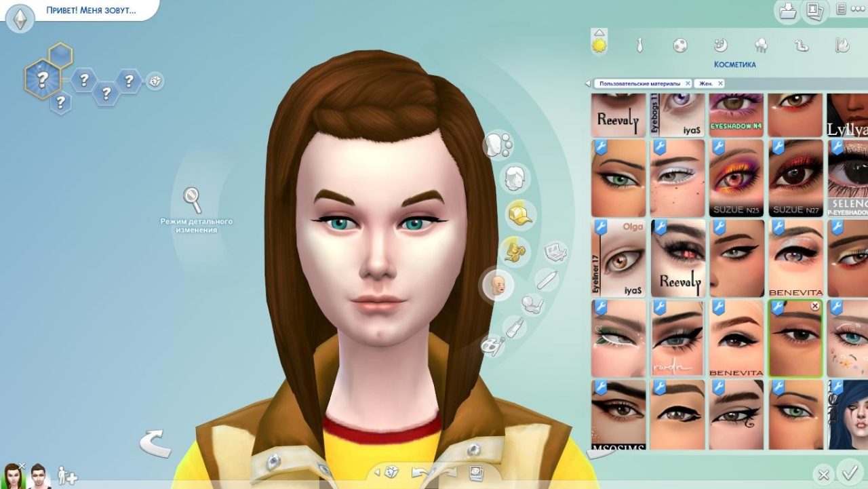Remove the 'Жен.' filter tag
Viewport: 868px width, 489px height.
pos(720,83)
